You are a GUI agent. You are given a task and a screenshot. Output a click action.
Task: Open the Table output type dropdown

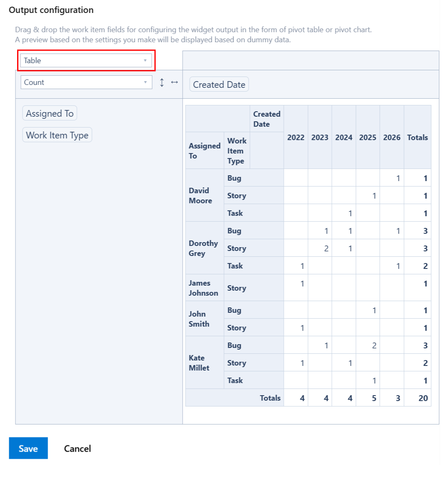click(x=86, y=61)
